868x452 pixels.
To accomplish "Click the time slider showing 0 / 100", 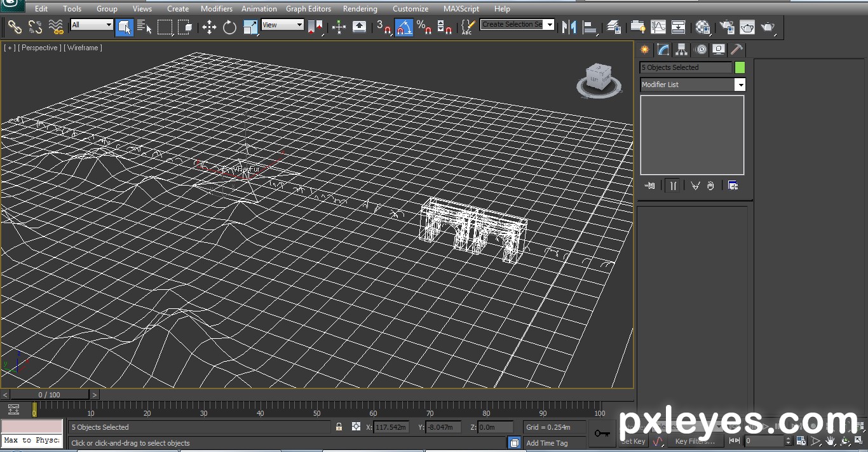I will coord(50,395).
